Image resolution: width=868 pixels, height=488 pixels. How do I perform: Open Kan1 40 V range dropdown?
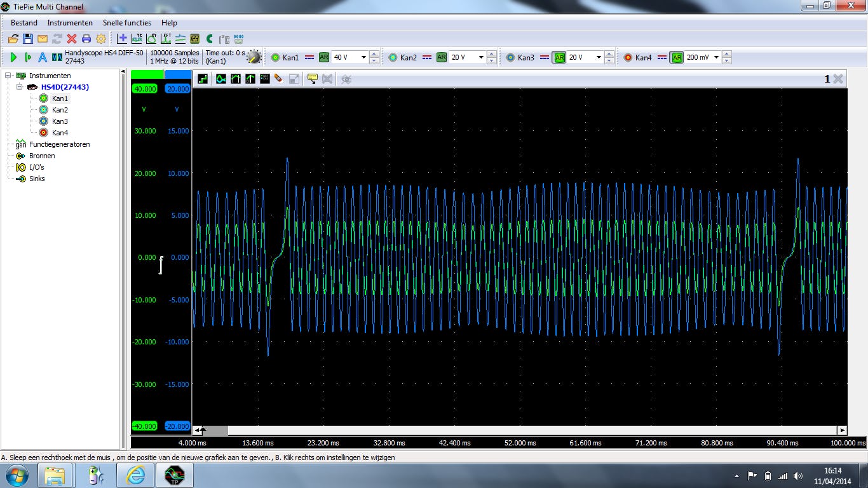pyautogui.click(x=363, y=57)
